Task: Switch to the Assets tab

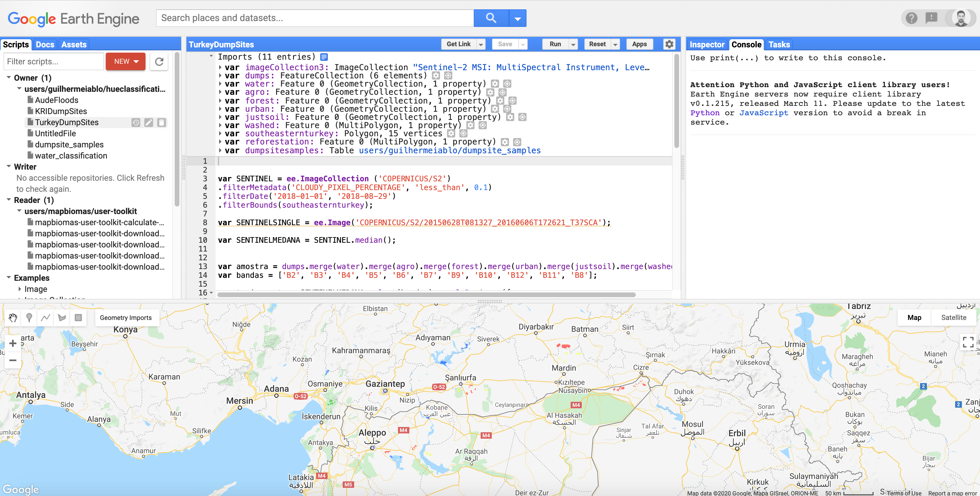Action: (74, 44)
